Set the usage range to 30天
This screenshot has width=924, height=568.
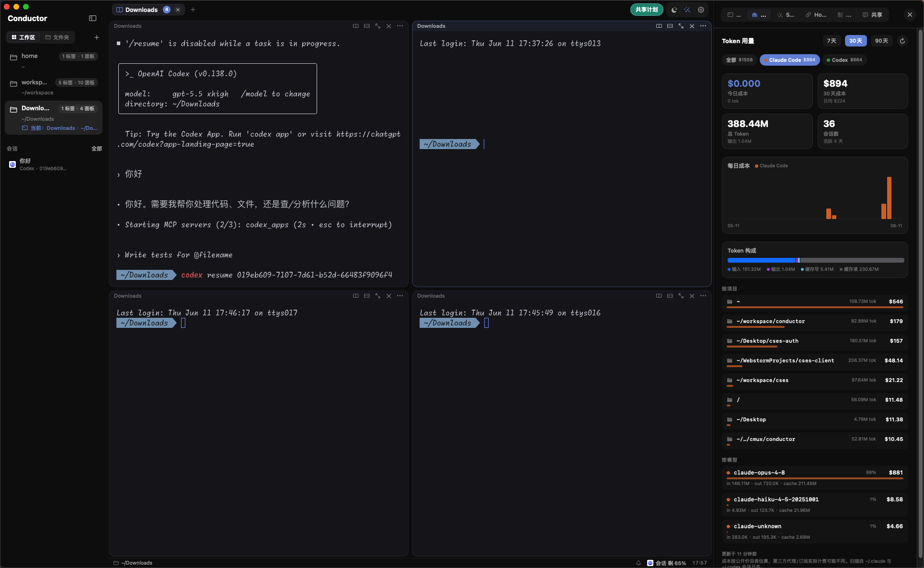point(856,41)
